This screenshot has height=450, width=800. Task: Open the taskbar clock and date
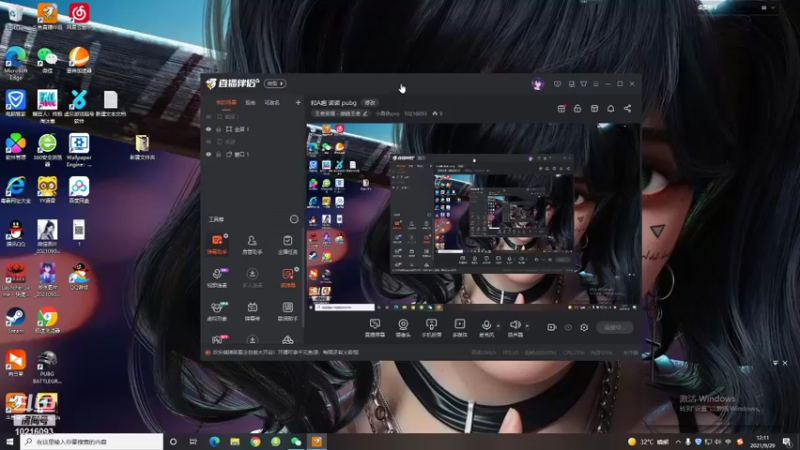[x=763, y=442]
